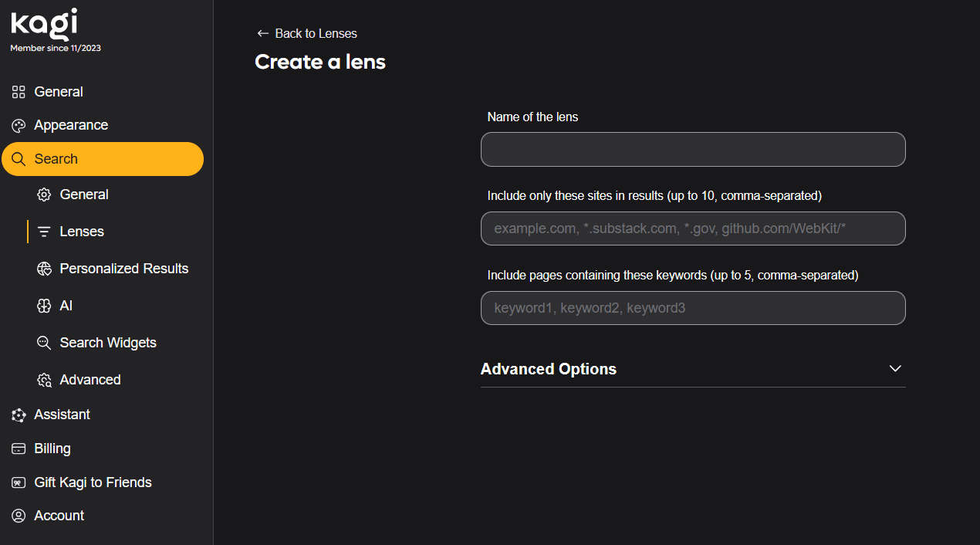Click the Search magnifier icon in sidebar
The width and height of the screenshot is (980, 545).
coord(19,160)
